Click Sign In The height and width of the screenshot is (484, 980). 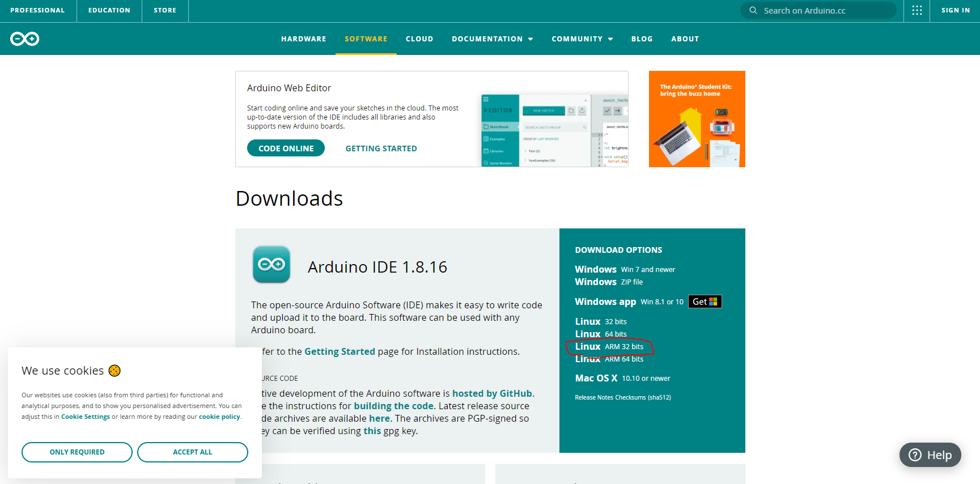[x=956, y=10]
